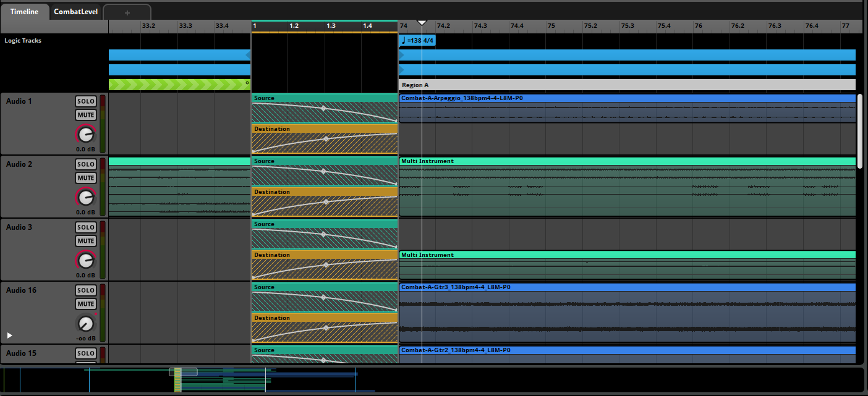Click Audio 3 Destination fade curve midpoint handle
This screenshot has height=396, width=868.
click(x=326, y=265)
